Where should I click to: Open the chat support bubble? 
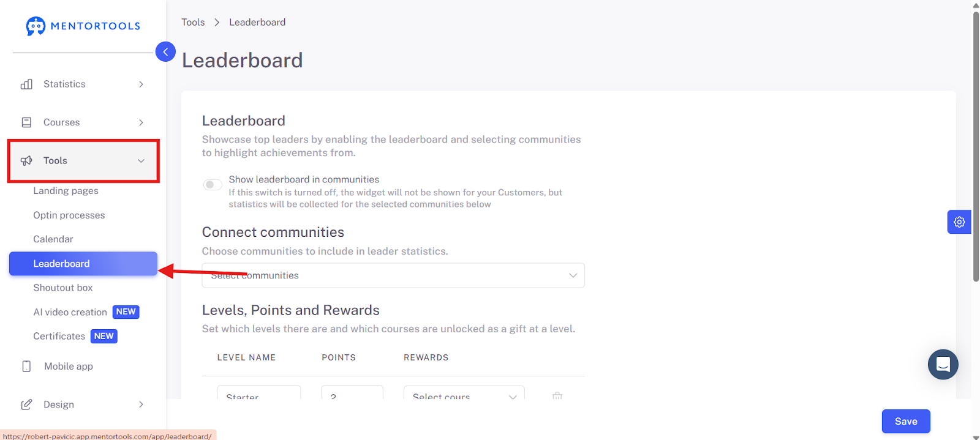[943, 365]
